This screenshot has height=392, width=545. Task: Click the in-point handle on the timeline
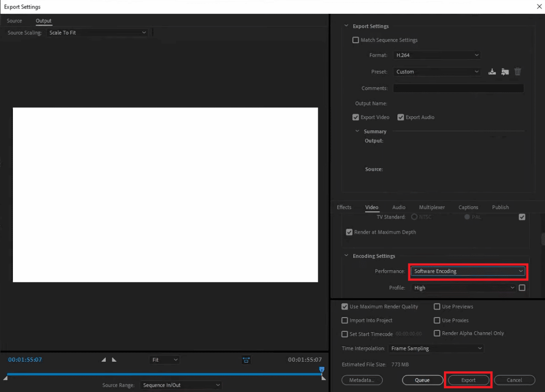tap(5, 378)
